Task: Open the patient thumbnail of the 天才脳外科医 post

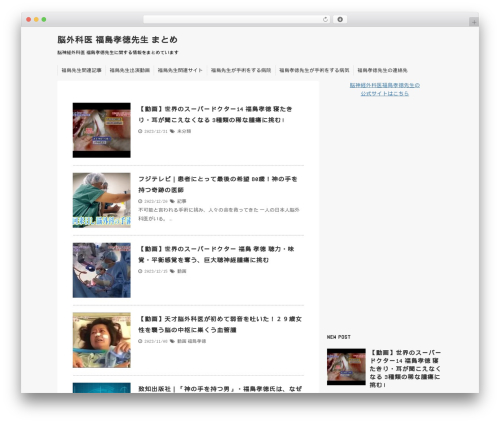Action: tap(102, 340)
